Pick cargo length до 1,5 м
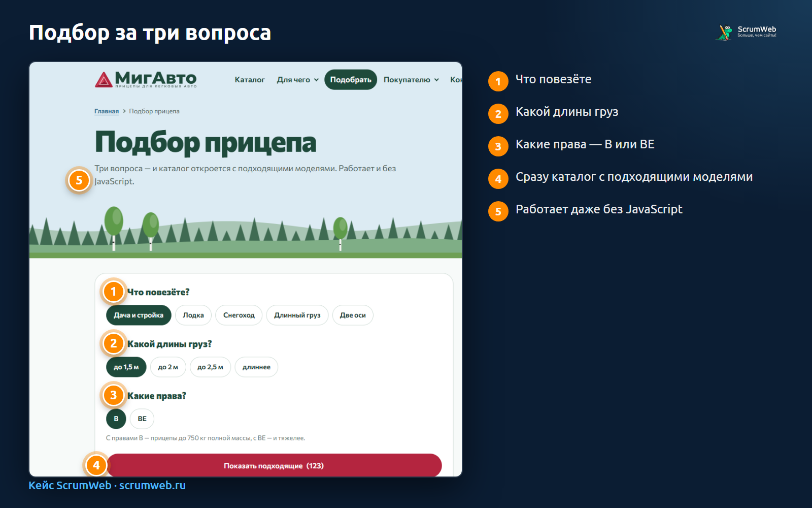Image resolution: width=812 pixels, height=508 pixels. pyautogui.click(x=126, y=367)
